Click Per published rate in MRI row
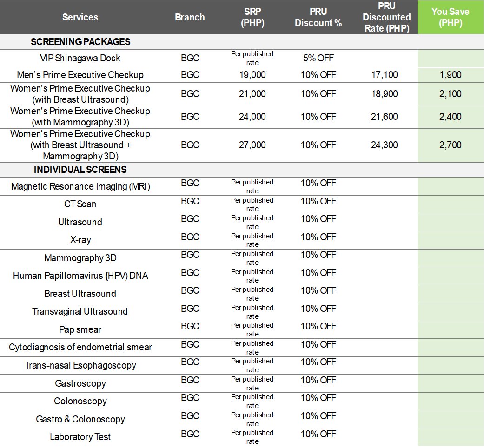This screenshot has width=484, height=448. (252, 186)
